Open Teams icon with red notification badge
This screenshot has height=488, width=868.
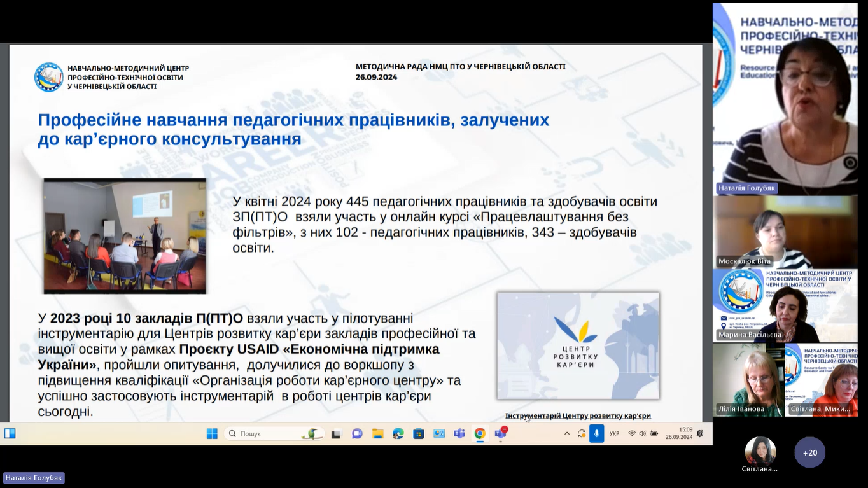[501, 434]
